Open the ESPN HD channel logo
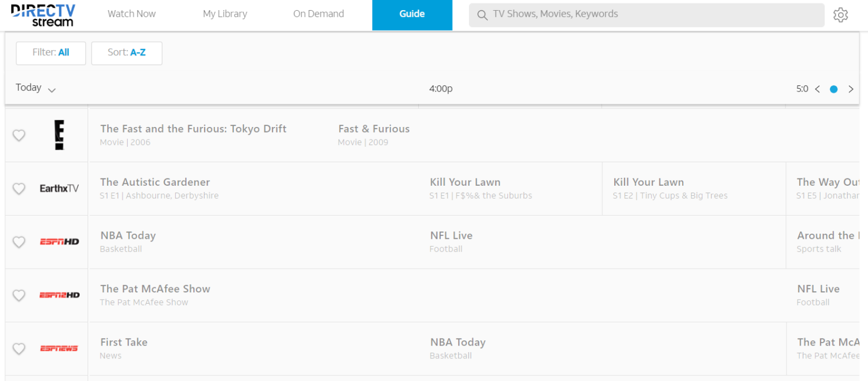The height and width of the screenshot is (381, 868). pyautogui.click(x=59, y=242)
